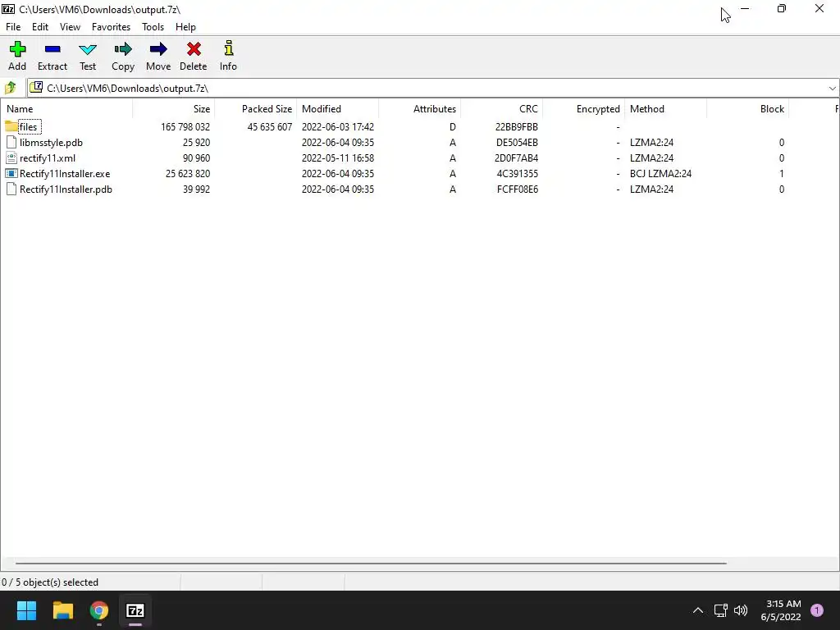Click the size value 165 798 032
The image size is (840, 630).
[185, 127]
